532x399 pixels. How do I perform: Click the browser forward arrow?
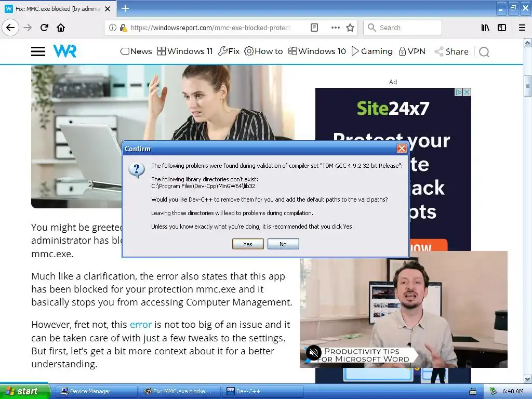(x=28, y=28)
